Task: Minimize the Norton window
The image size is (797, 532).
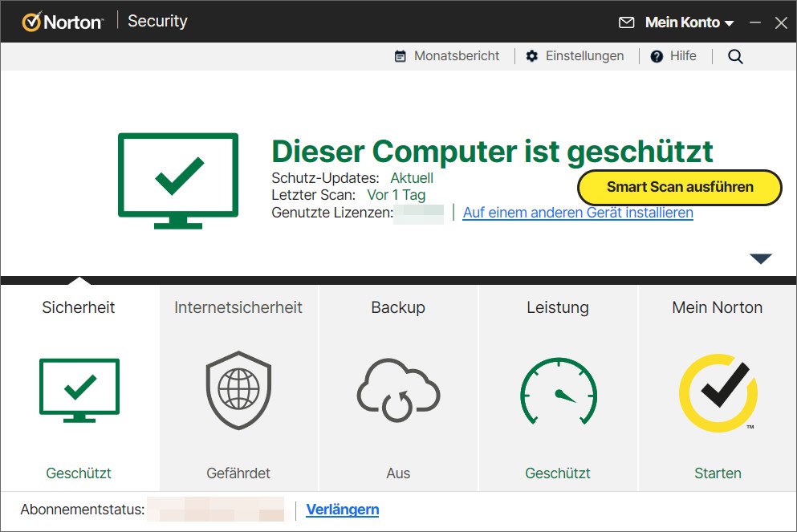Action: 755,22
